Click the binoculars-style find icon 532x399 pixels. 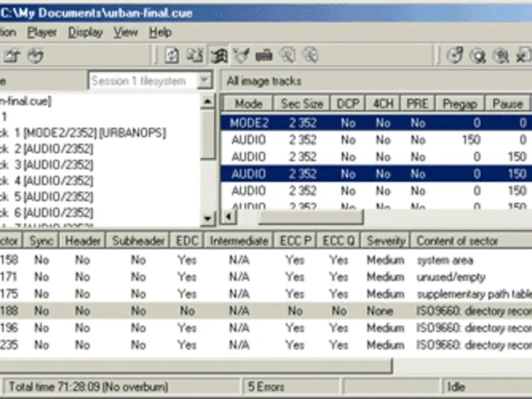501,55
